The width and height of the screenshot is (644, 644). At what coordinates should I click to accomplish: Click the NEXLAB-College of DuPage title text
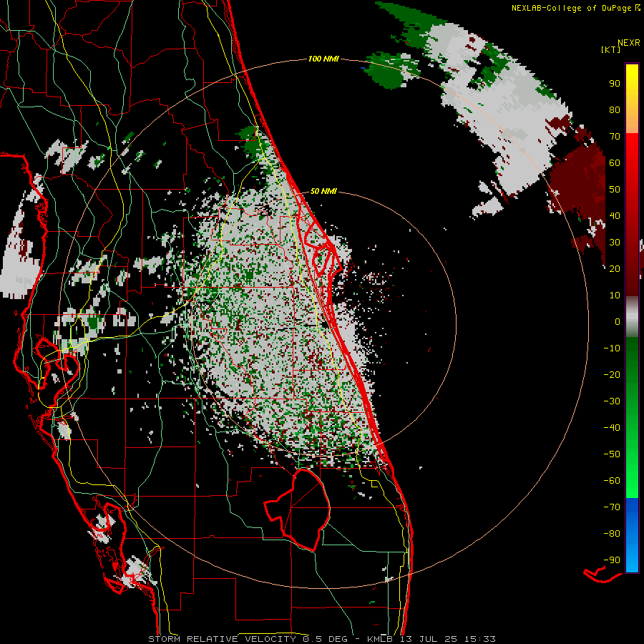(x=571, y=8)
